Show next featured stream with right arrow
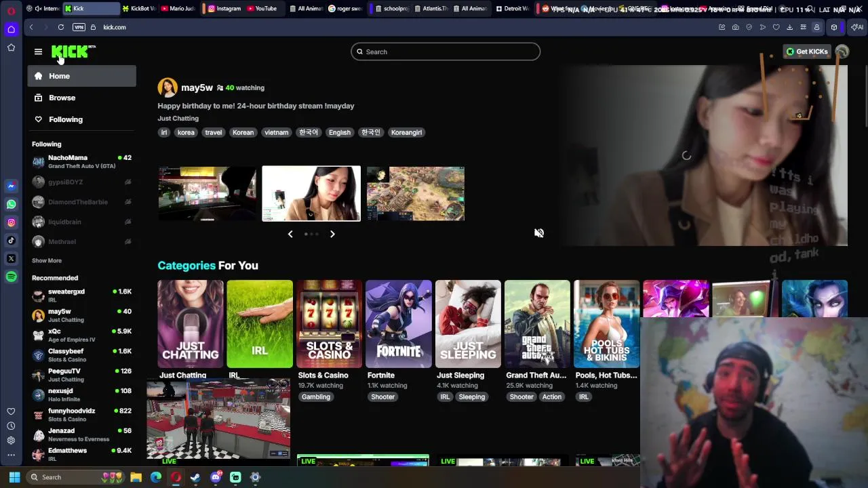Screen dimensions: 868x488 click(332, 234)
